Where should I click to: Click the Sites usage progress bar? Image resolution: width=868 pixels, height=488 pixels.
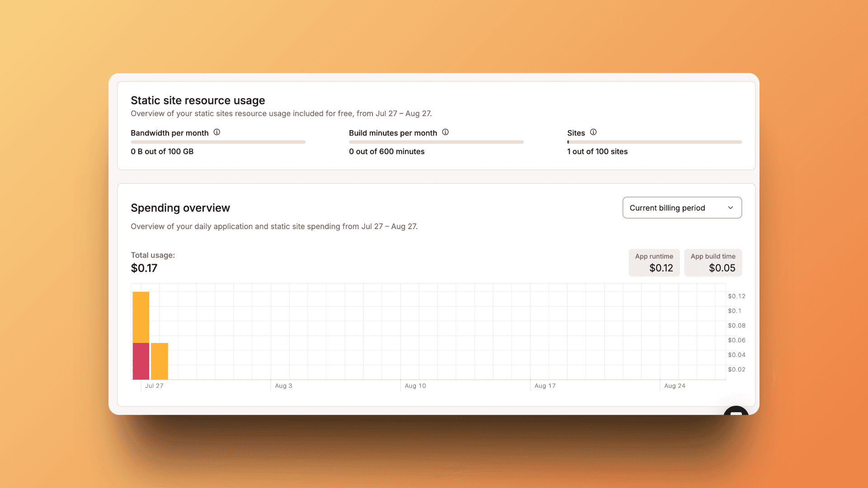click(655, 142)
